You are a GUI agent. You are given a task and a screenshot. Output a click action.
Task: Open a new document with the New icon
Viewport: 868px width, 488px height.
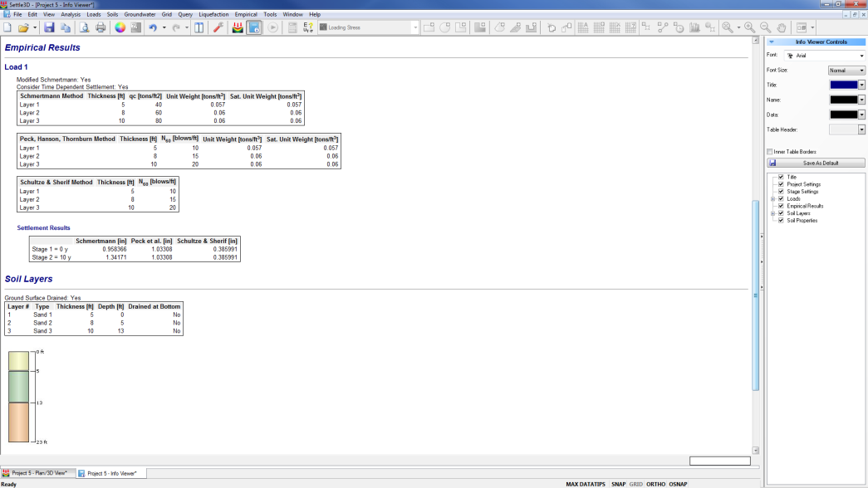[8, 27]
